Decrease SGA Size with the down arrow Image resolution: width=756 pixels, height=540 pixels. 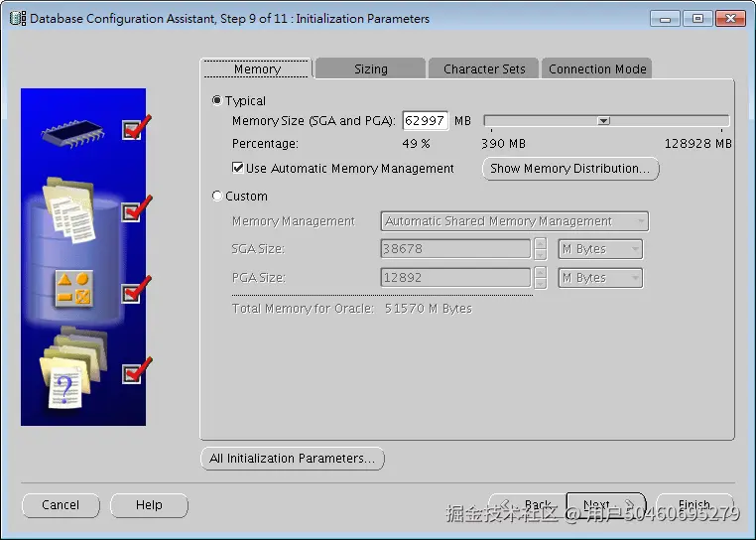pyautogui.click(x=541, y=255)
